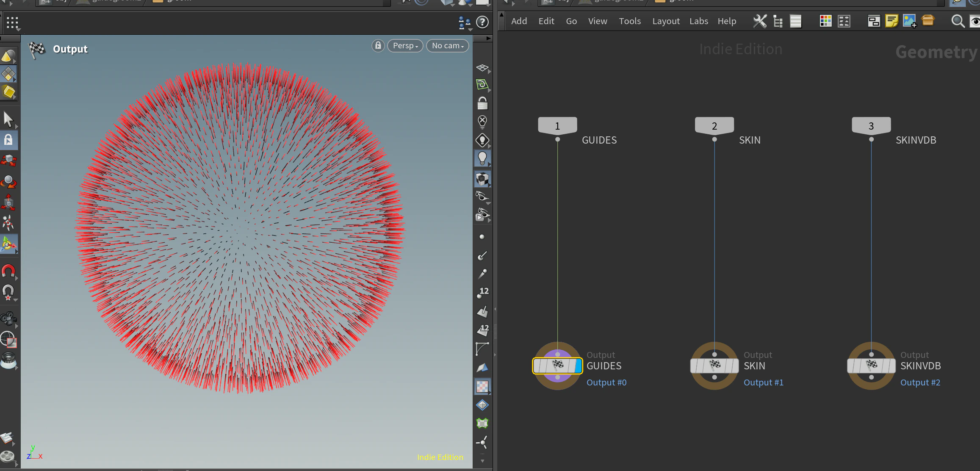Toggle the green ortho grid display icon

click(482, 85)
